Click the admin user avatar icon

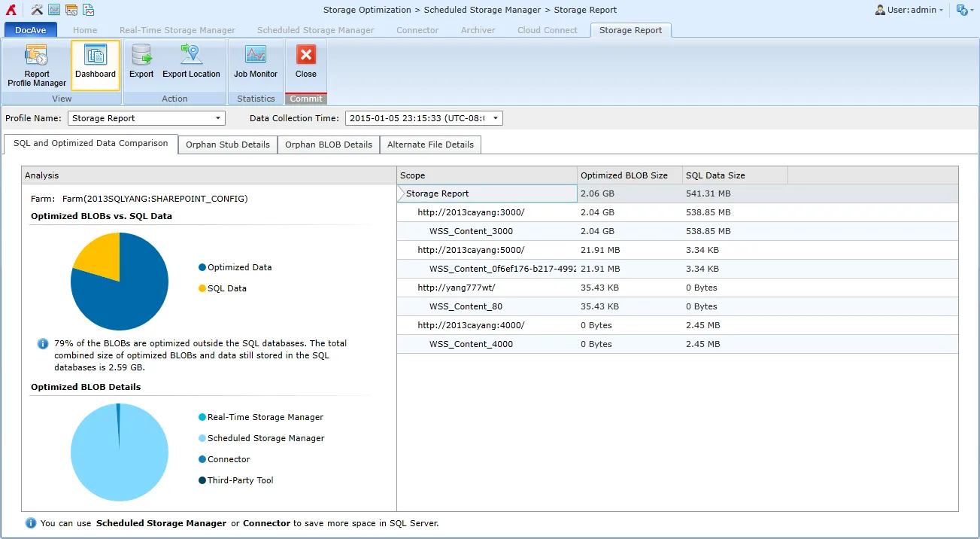click(x=880, y=10)
